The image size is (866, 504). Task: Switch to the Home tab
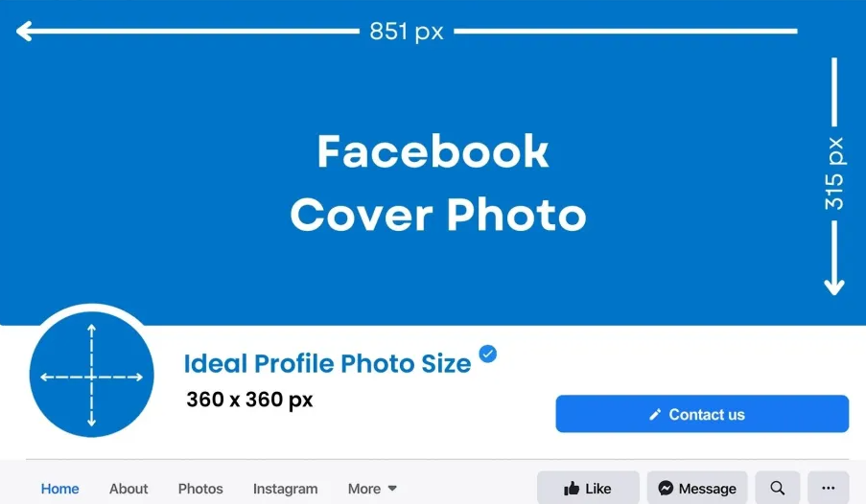point(59,489)
